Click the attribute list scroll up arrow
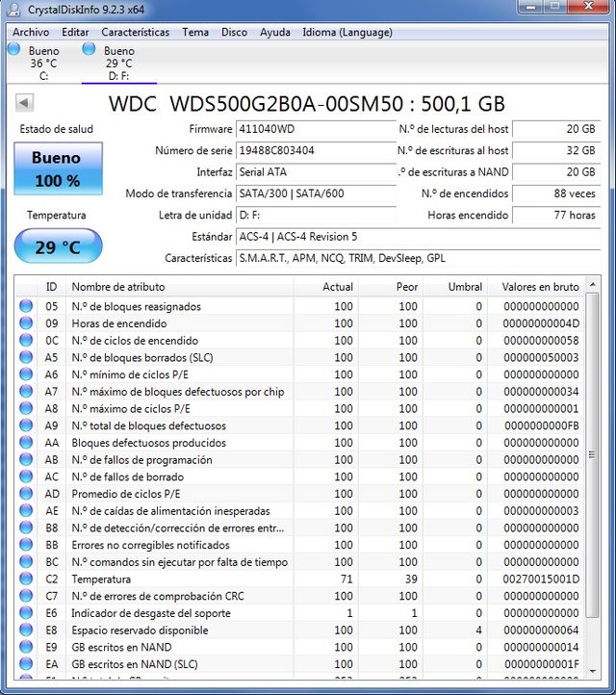The width and height of the screenshot is (616, 695). pos(593,284)
